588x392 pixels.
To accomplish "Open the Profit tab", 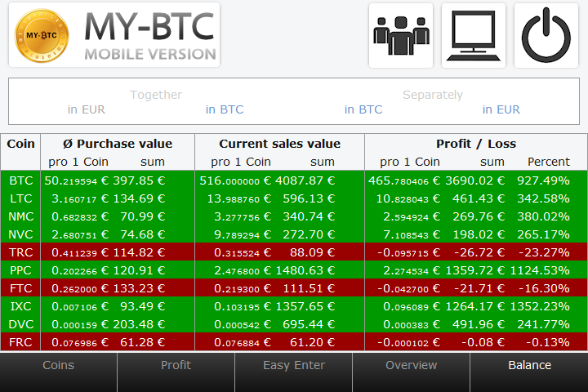I will point(176,366).
